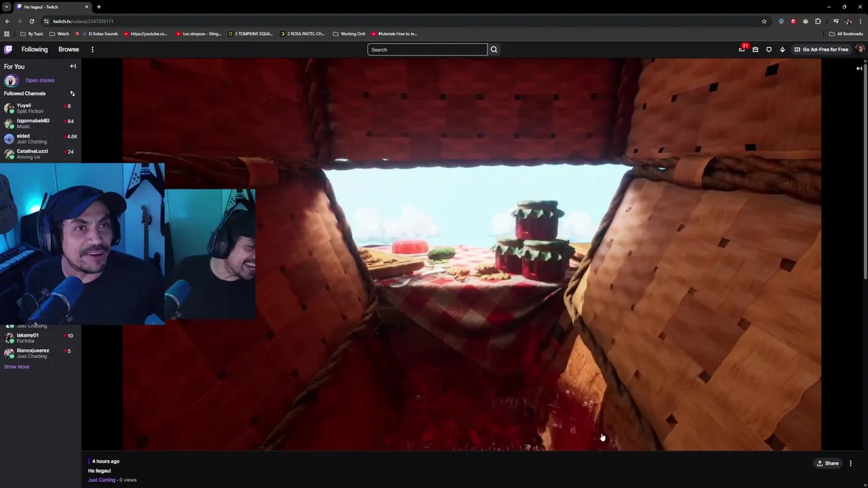Click the Share button below video
Viewport: 868px width, 488px height.
[x=827, y=464]
